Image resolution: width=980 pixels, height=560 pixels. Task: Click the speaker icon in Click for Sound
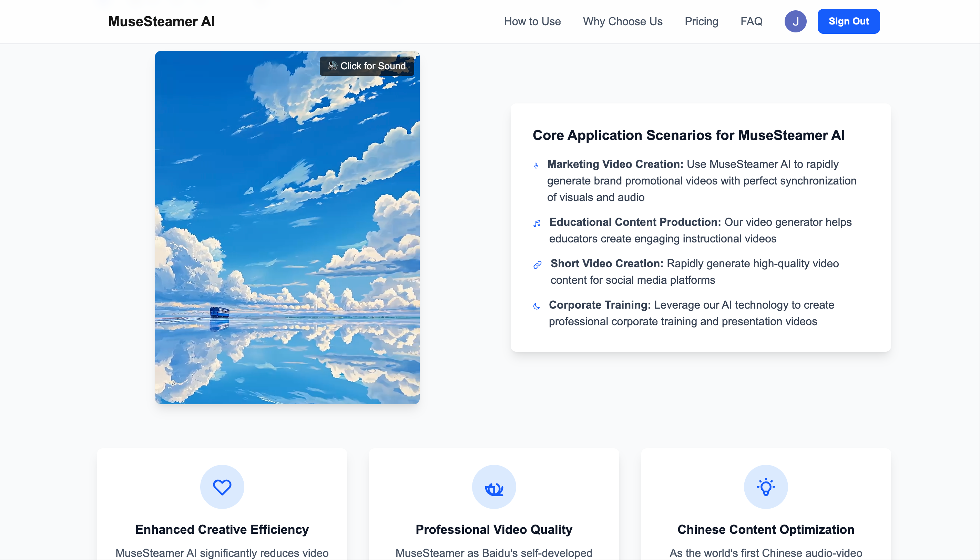332,66
